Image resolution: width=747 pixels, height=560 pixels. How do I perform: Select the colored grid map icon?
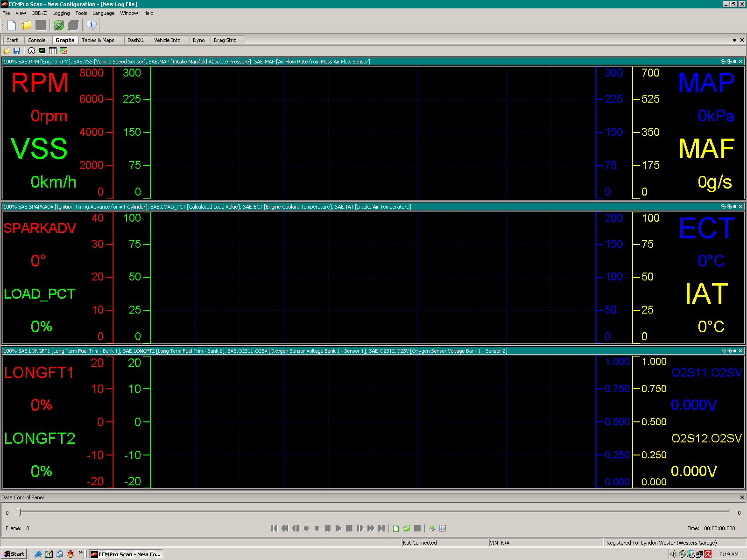point(63,51)
